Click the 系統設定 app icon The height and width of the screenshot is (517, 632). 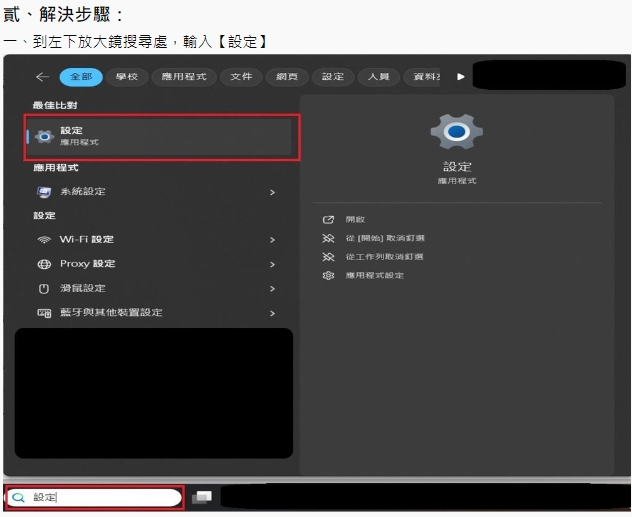[x=43, y=192]
